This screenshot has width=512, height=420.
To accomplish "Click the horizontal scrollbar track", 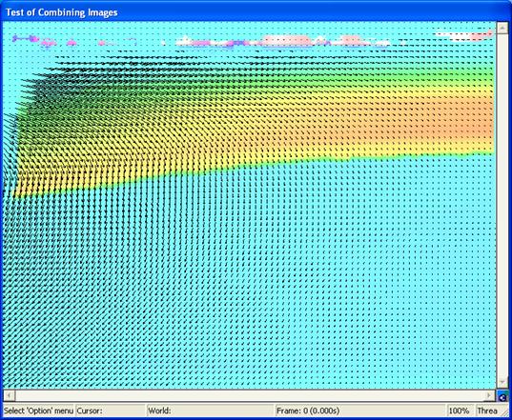I will point(250,395).
